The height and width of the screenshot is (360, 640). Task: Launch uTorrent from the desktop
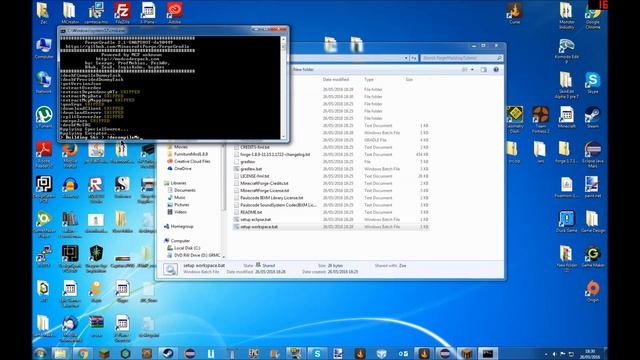pyautogui.click(x=44, y=117)
